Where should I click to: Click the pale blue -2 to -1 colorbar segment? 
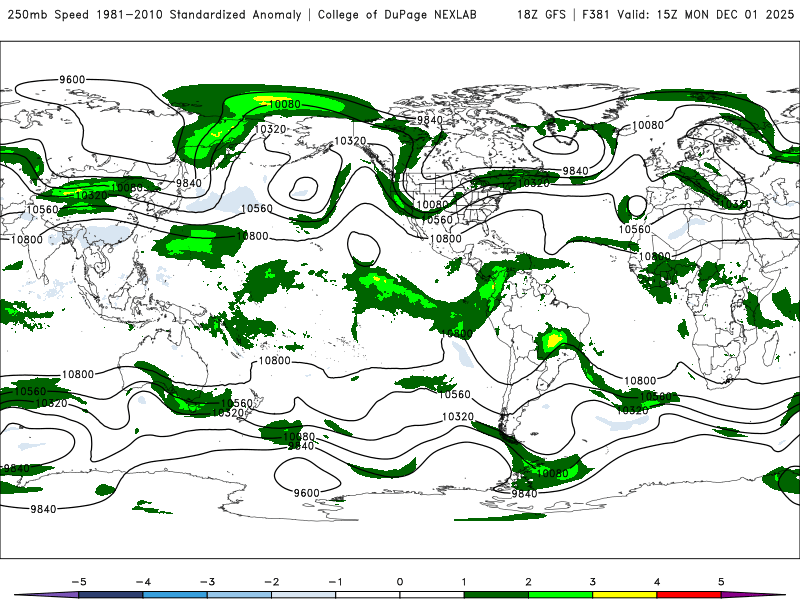(304, 595)
